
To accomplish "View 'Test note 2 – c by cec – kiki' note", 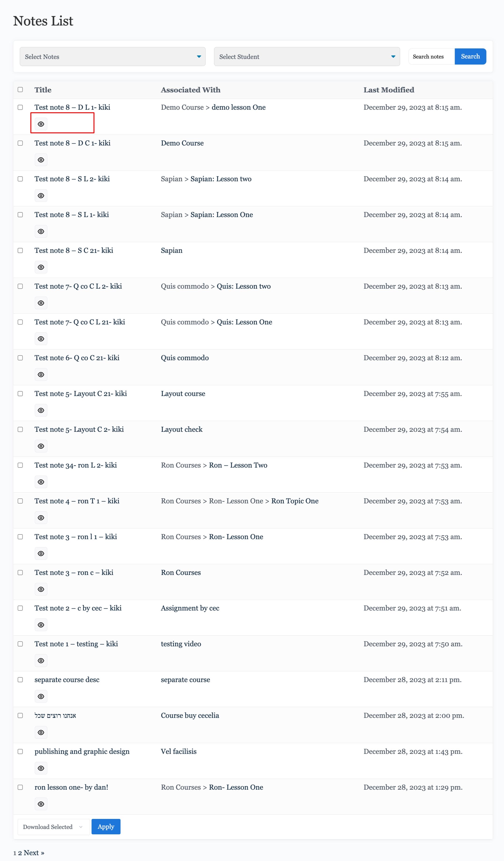I will click(41, 625).
